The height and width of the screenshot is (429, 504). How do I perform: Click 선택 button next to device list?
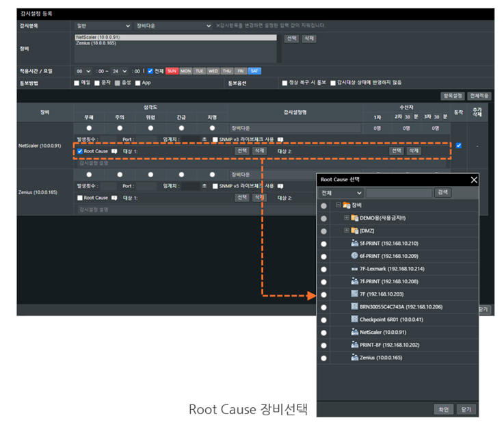(292, 38)
